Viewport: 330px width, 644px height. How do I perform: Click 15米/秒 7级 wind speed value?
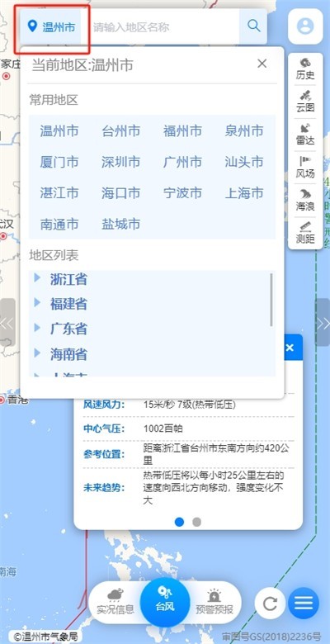pyautogui.click(x=189, y=405)
